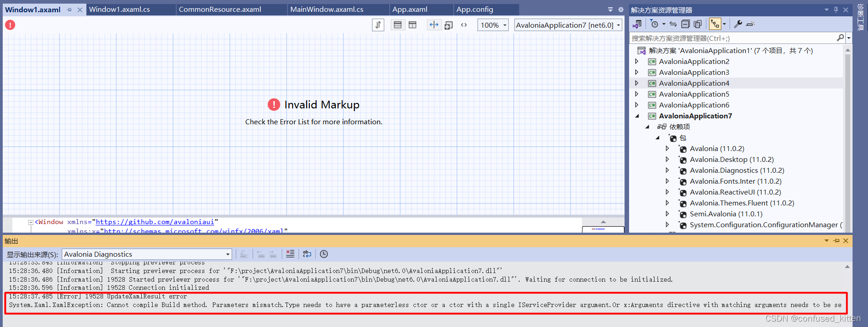
Task: Click the output timestamp clock icon
Action: (324, 254)
